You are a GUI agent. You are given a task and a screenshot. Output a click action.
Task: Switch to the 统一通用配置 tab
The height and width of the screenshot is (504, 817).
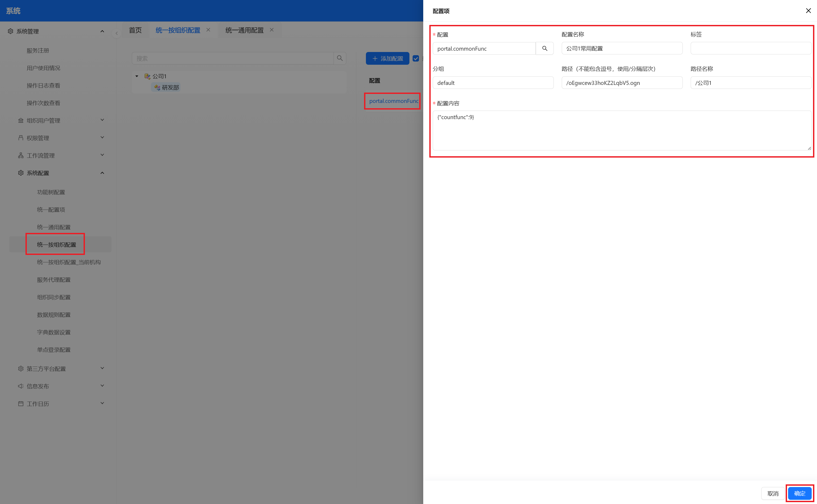(x=244, y=30)
